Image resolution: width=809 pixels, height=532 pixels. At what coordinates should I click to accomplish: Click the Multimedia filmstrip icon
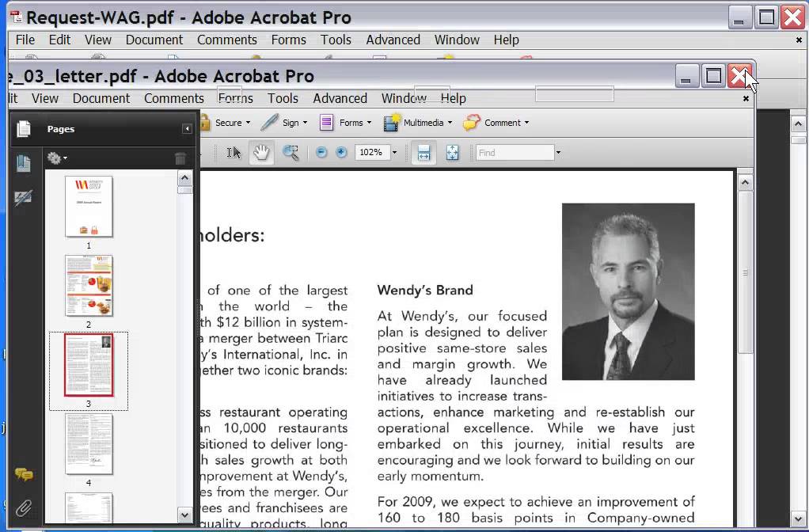point(391,123)
